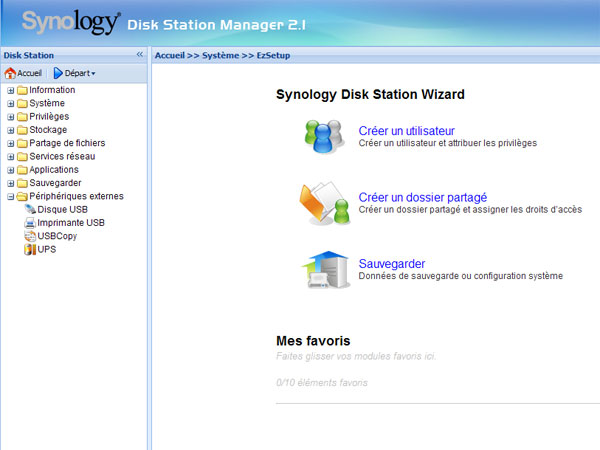Click the Services réseau folder icon

click(23, 157)
